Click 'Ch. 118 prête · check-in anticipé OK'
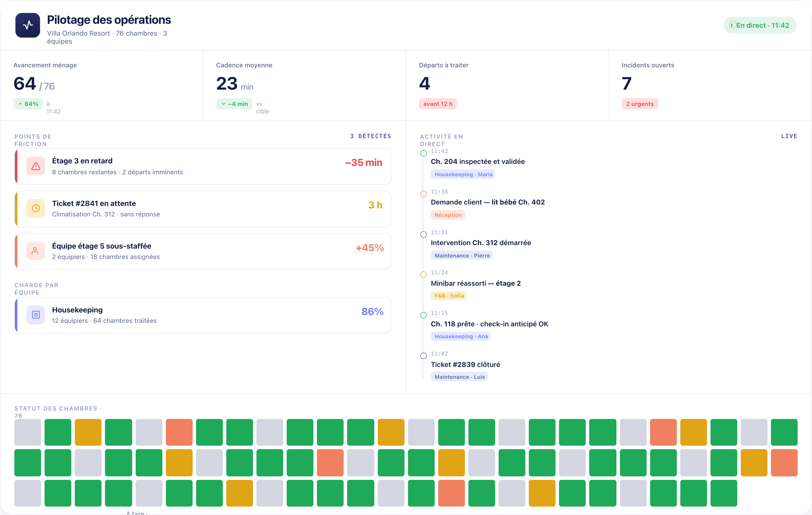 click(489, 324)
